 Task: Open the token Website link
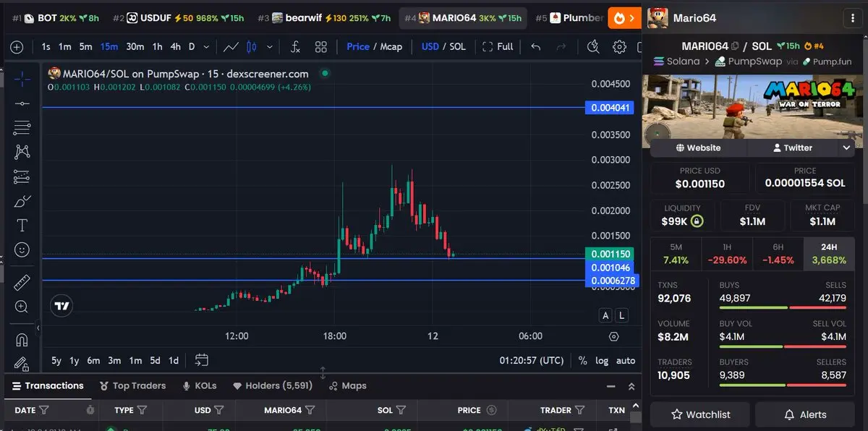pos(698,148)
